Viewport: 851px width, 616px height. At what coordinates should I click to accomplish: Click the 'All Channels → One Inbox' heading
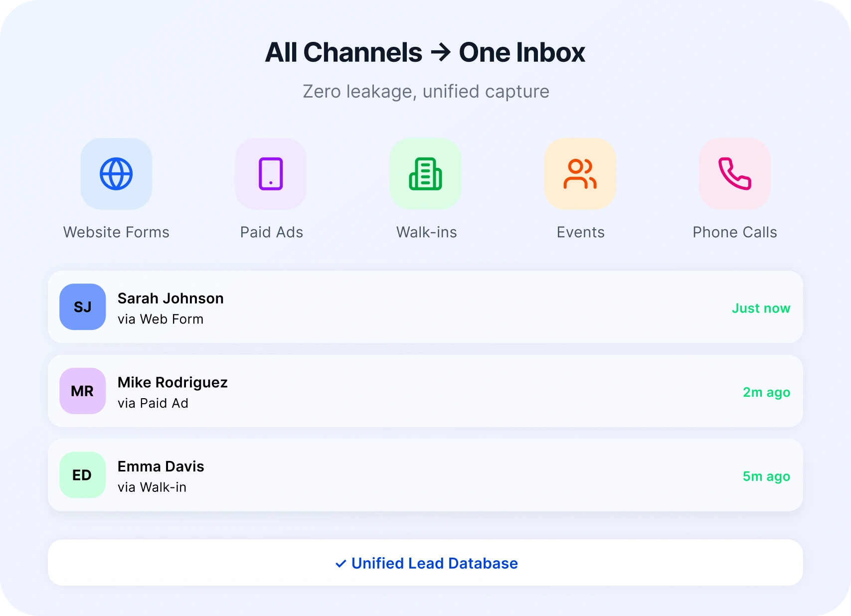[425, 52]
